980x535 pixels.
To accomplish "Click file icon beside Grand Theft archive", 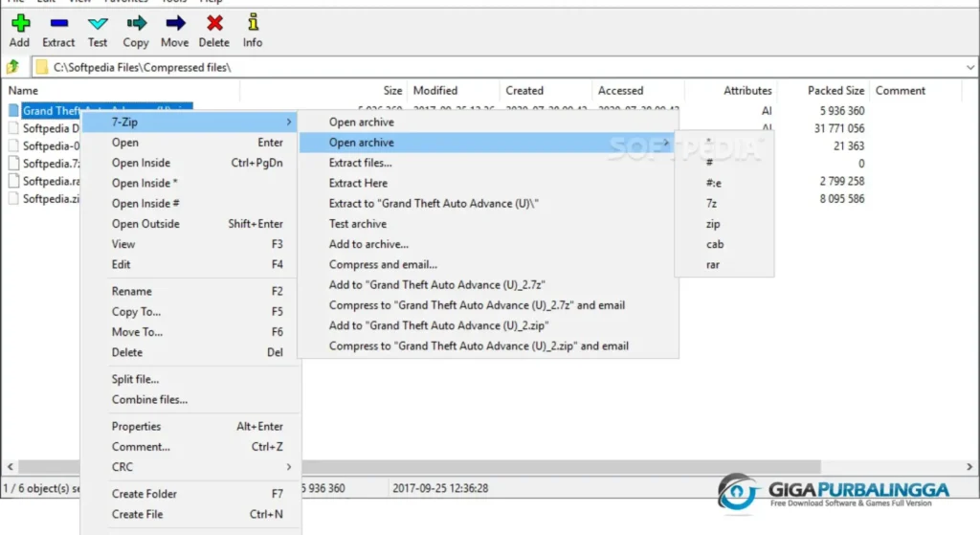I will pos(13,111).
